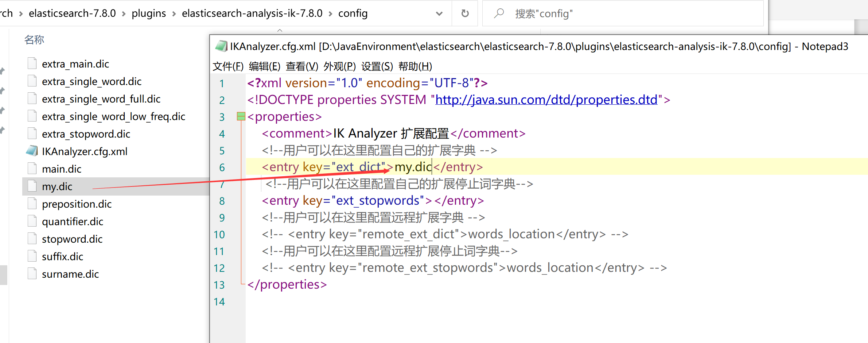Click the IK Analyzer 扩展配置 comment text
Image resolution: width=868 pixels, height=343 pixels.
[x=391, y=134]
